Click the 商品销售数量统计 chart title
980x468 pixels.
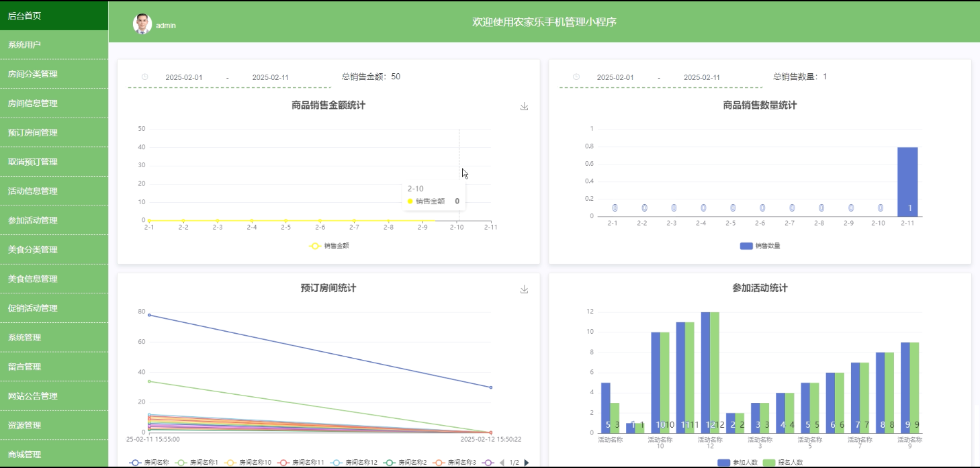[x=760, y=105]
